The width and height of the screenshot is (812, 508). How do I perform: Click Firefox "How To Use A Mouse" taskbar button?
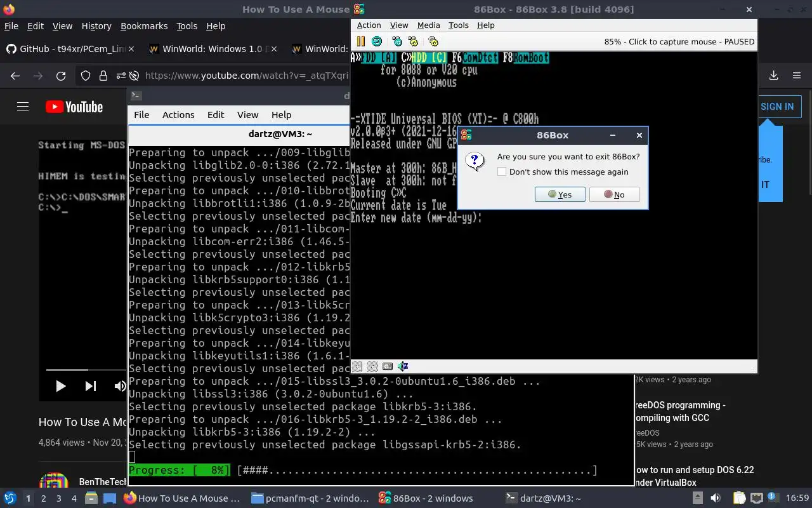pos(183,498)
